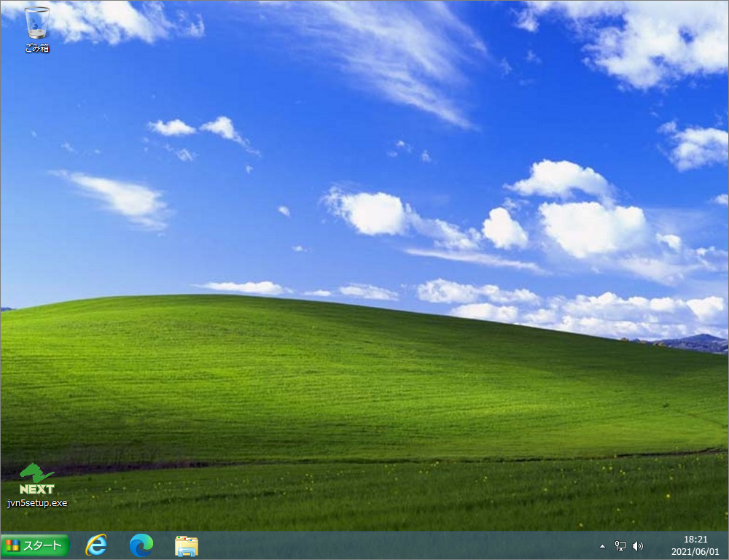Viewport: 729px width, 560px height.
Task: Launch Internet Explorer from the taskbar
Action: (x=95, y=545)
